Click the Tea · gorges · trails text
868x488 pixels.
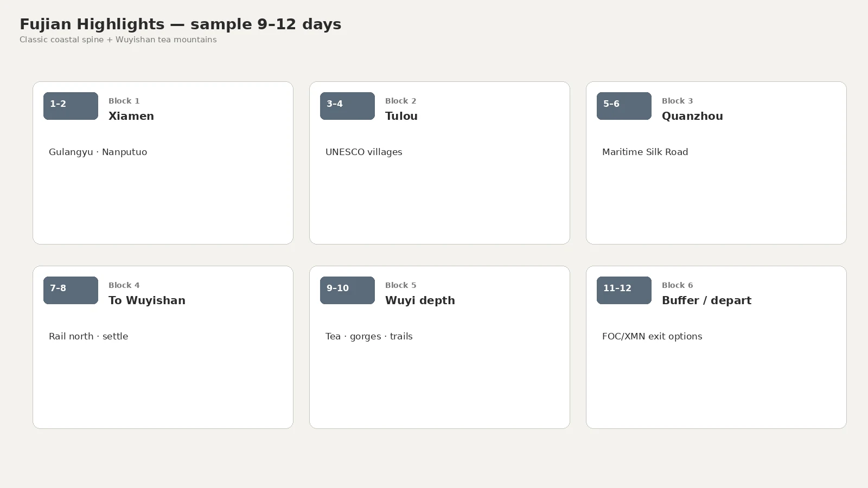click(x=369, y=336)
